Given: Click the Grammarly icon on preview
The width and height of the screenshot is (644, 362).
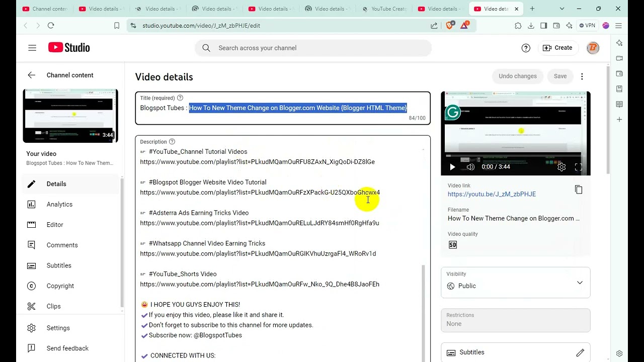Looking at the screenshot, I should (x=453, y=113).
